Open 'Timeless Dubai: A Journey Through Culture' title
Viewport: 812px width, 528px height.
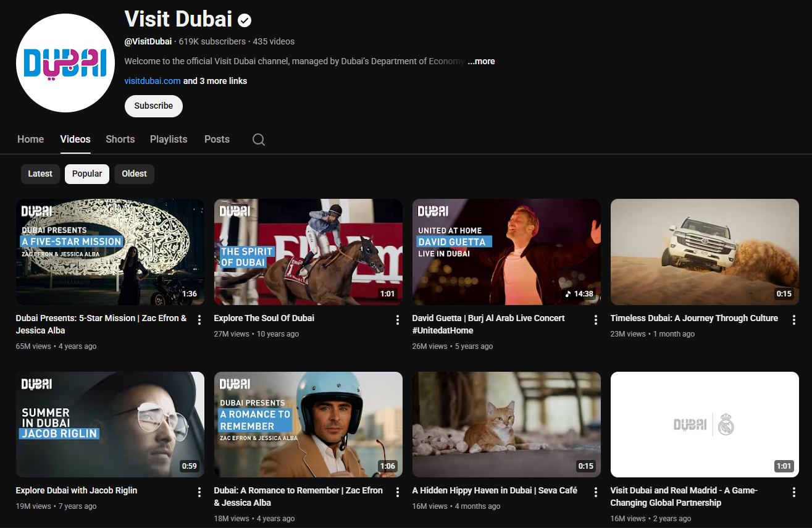(694, 318)
